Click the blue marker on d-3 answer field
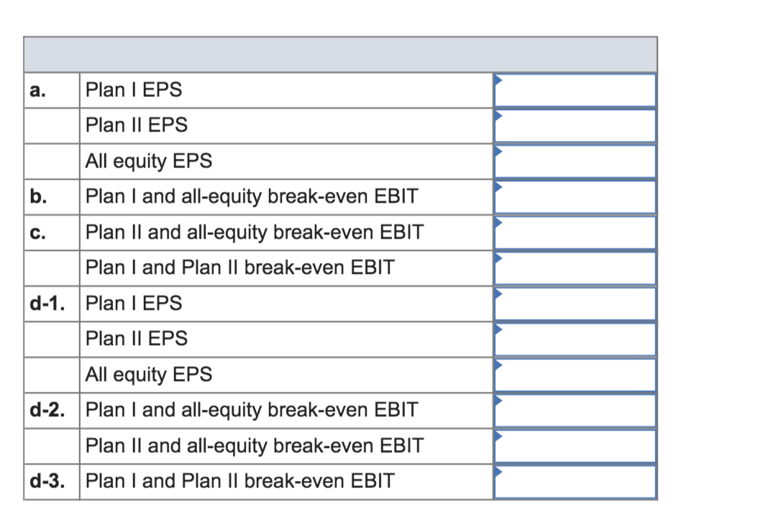771x532 pixels. 497,472
